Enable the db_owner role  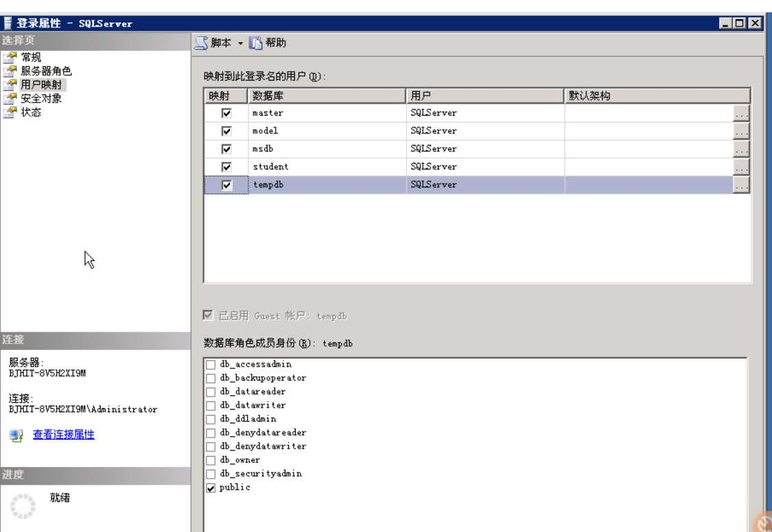click(x=211, y=461)
